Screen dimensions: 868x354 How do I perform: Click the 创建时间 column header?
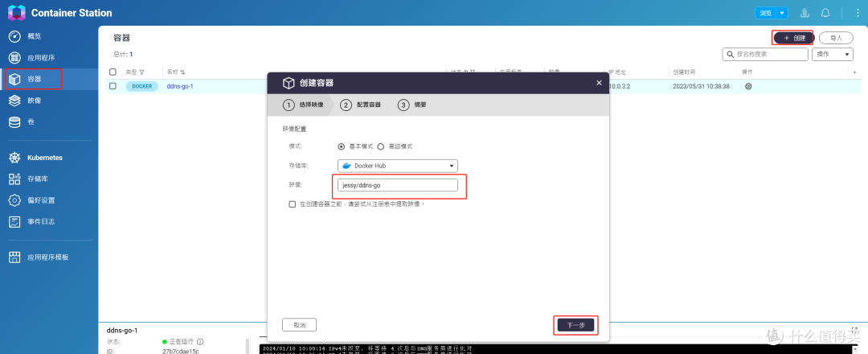685,72
